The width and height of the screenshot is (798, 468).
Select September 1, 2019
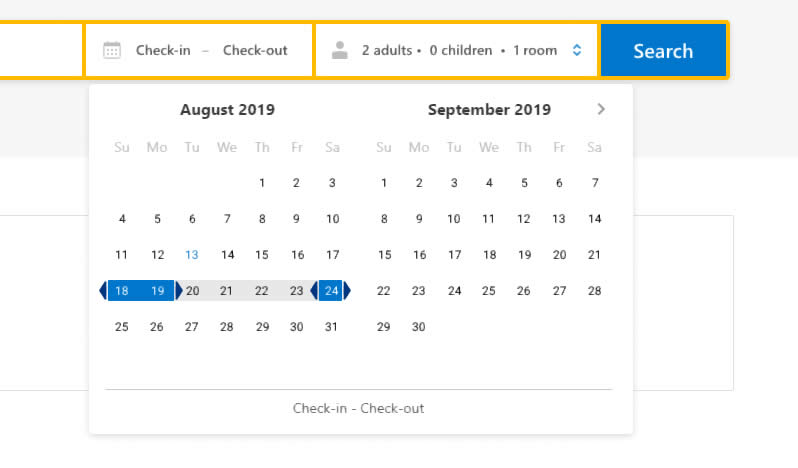pos(384,183)
